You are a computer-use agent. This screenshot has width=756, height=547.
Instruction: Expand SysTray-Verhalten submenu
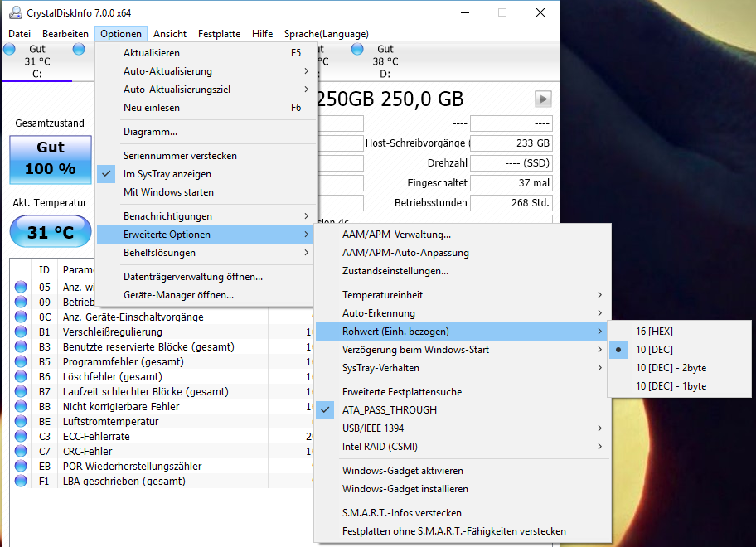463,368
